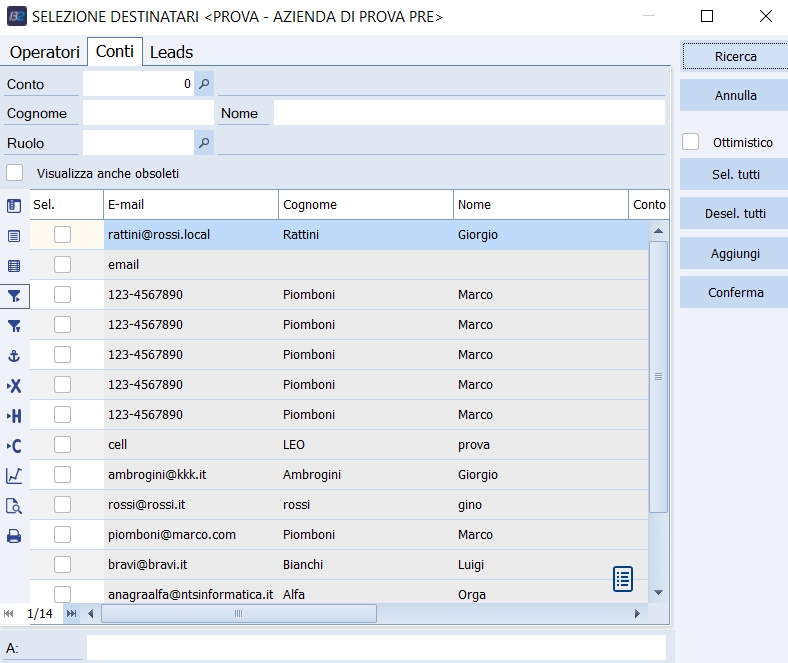The width and height of the screenshot is (788, 663).
Task: Jump to last record navigation arrow
Action: [71, 613]
